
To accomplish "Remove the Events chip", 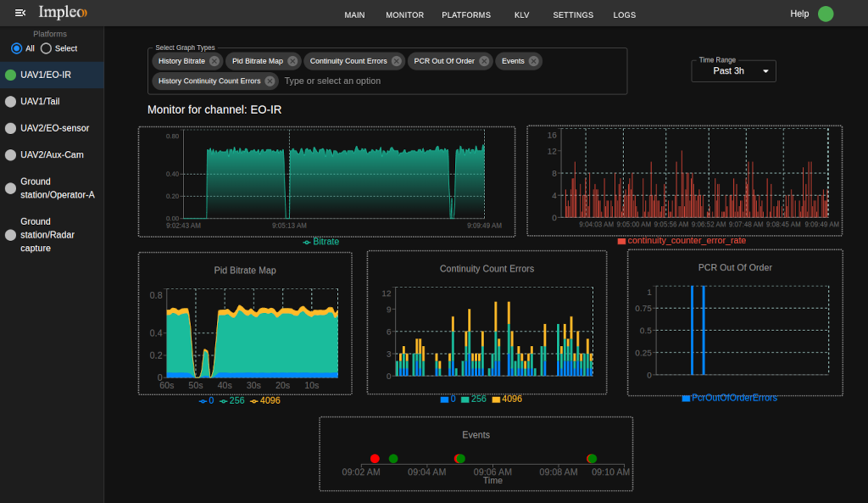I will [534, 61].
